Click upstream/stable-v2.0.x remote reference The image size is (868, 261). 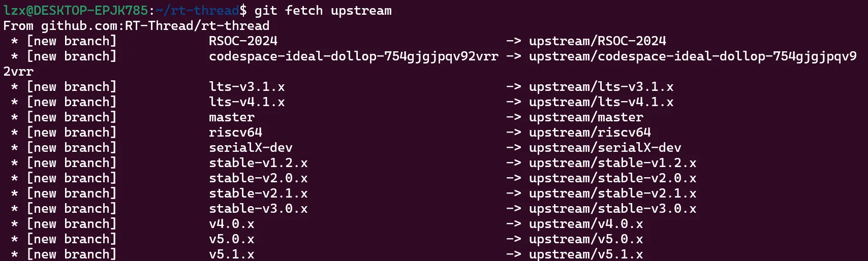pyautogui.click(x=612, y=178)
